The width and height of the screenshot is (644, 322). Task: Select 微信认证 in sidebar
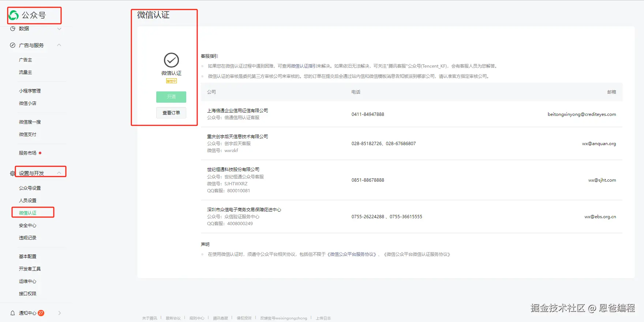tap(28, 213)
